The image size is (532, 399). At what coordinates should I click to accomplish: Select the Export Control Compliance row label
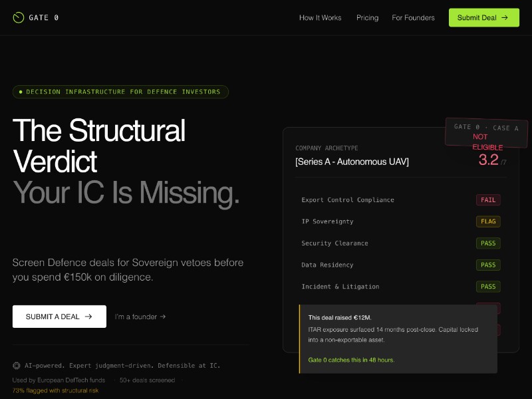coord(348,199)
